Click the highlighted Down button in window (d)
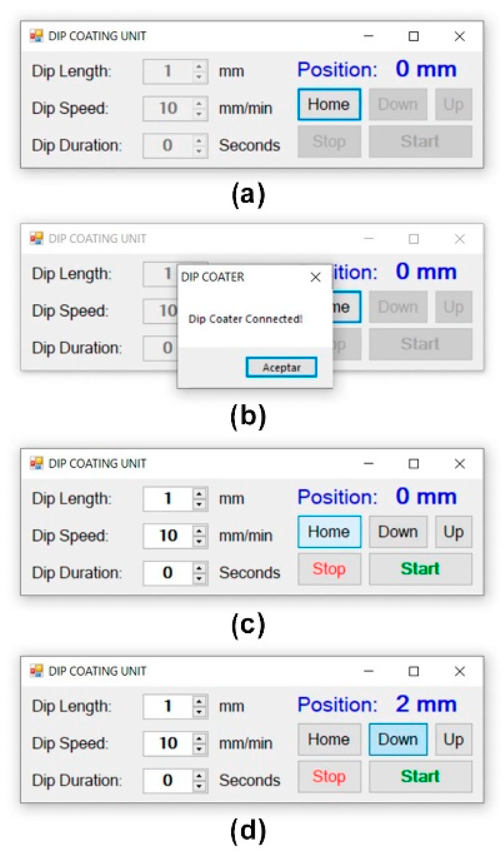 [398, 739]
